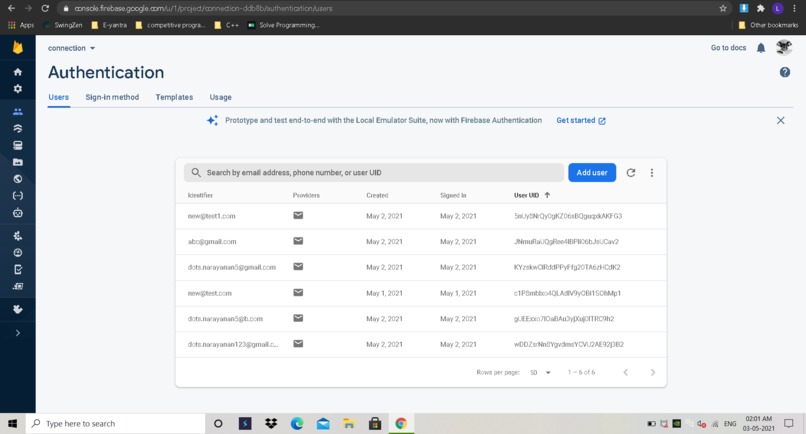Click email provider icon for new@test1.com
Viewport: 806px width, 434px height.
point(298,215)
